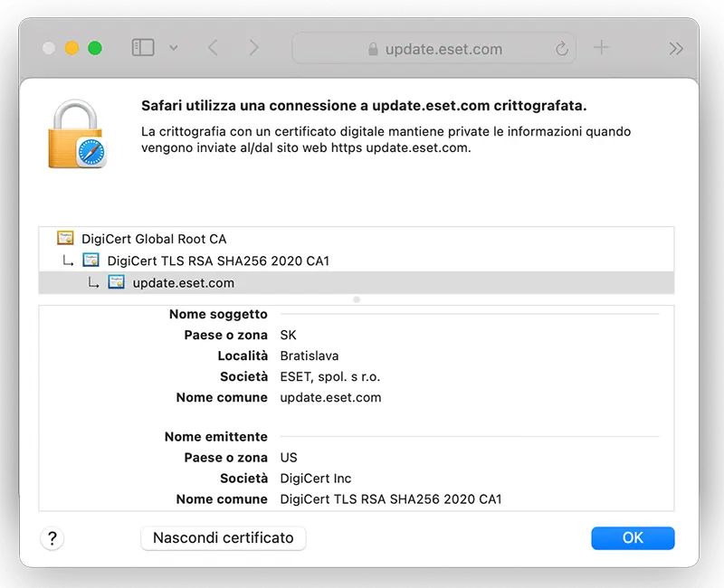Click the large padlock Safari certificate icon
Image resolution: width=724 pixels, height=588 pixels.
(x=77, y=134)
